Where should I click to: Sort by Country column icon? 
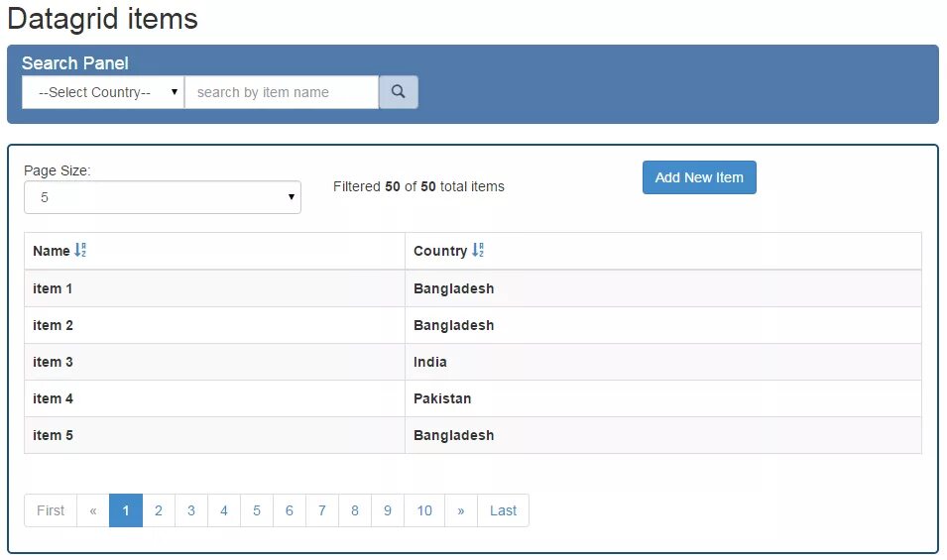coord(478,250)
